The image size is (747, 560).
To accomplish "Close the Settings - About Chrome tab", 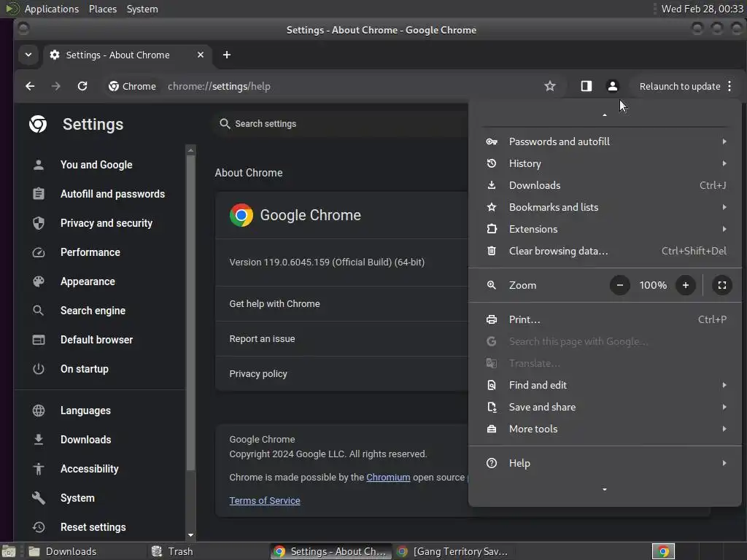I will [201, 55].
